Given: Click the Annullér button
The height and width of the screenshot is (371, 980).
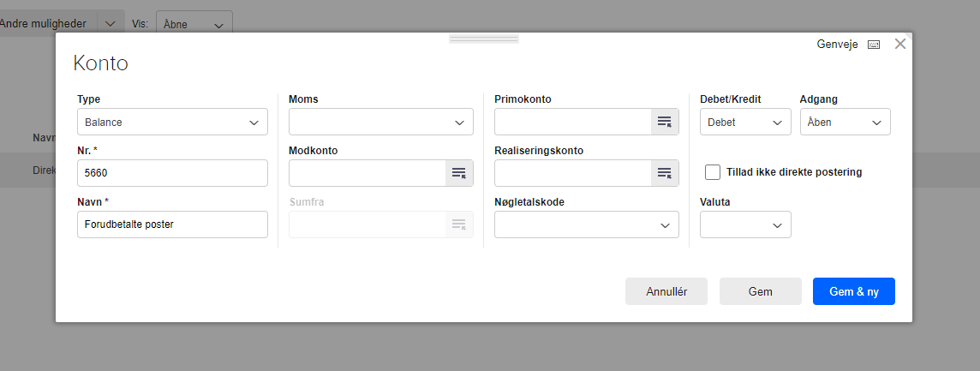Looking at the screenshot, I should click(x=666, y=291).
